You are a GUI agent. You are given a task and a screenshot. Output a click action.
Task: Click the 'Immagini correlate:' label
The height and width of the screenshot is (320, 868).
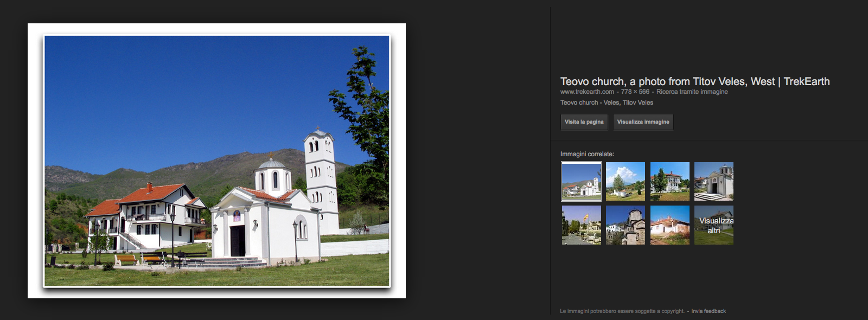tap(587, 154)
